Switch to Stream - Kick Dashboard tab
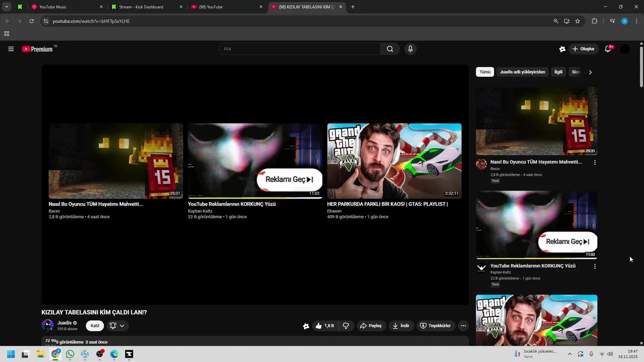Screen dimensions: 644x362 point(146,7)
